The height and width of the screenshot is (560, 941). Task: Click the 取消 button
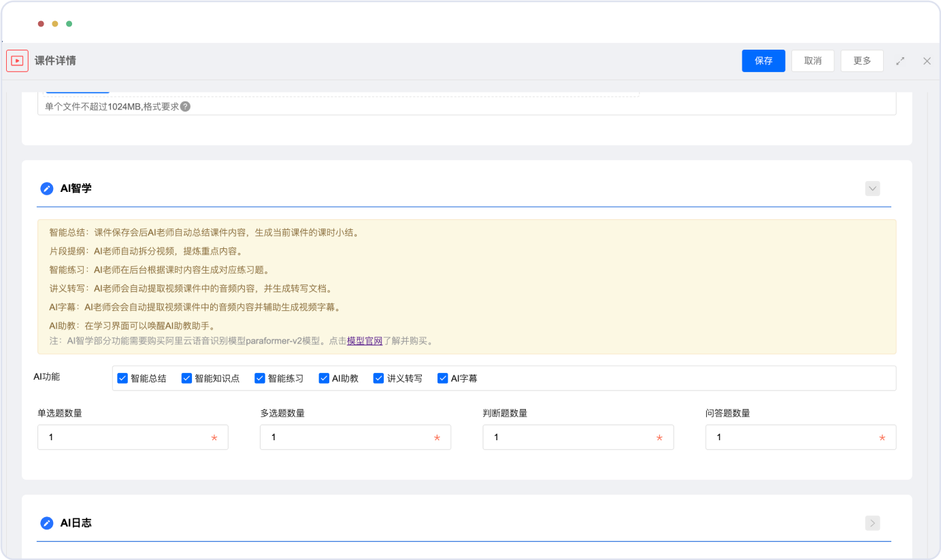(x=812, y=61)
